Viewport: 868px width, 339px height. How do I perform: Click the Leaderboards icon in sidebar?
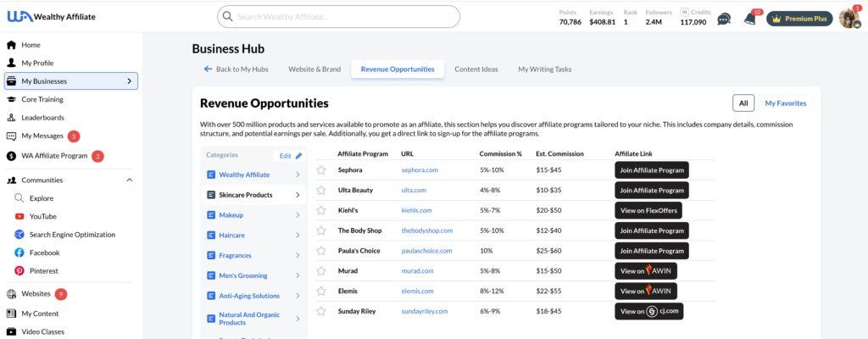click(x=11, y=118)
